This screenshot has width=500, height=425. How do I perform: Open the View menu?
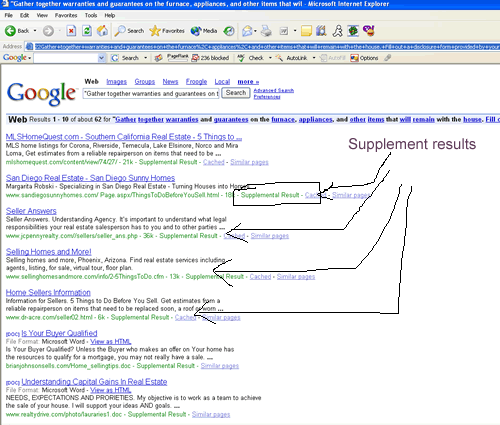(42, 15)
